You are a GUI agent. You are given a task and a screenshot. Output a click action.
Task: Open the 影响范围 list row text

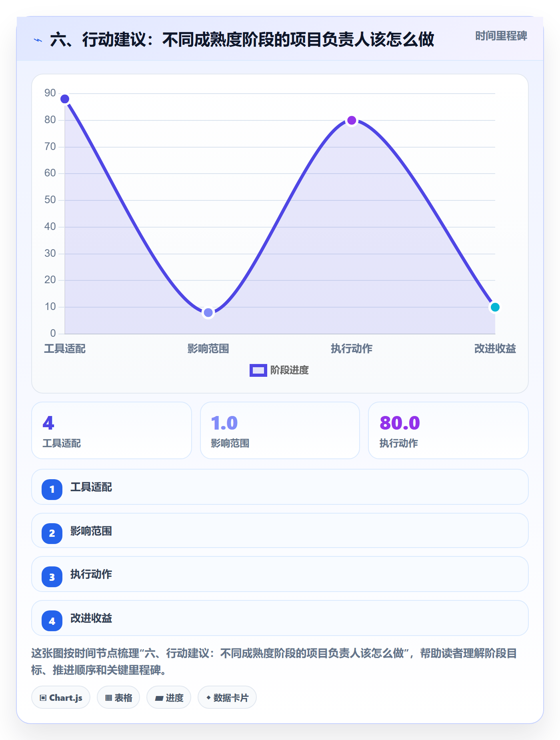[91, 531]
